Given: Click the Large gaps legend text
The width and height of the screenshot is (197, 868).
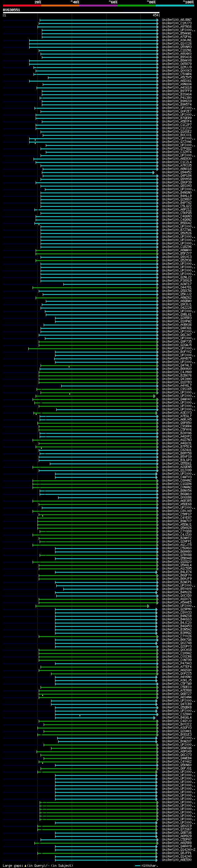Looking at the screenshot, I should click(x=38, y=866).
